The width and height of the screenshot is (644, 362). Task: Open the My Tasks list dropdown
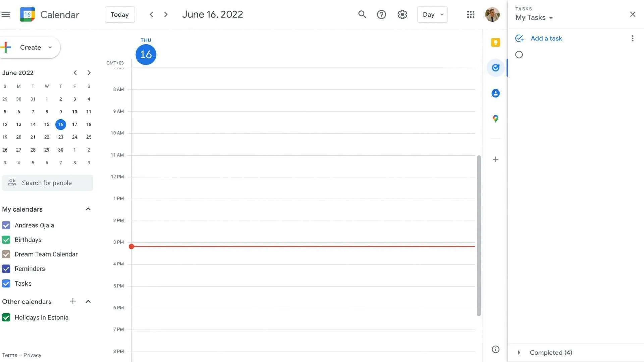(x=534, y=18)
